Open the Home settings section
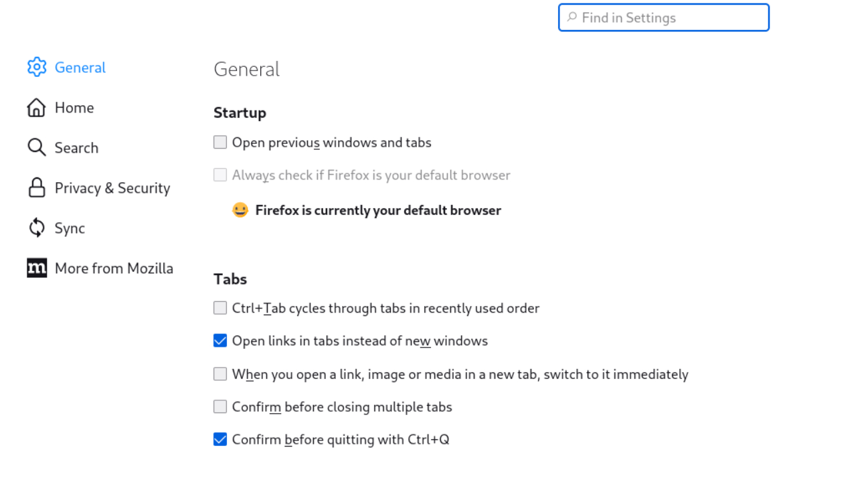The width and height of the screenshot is (868, 484). tap(74, 108)
